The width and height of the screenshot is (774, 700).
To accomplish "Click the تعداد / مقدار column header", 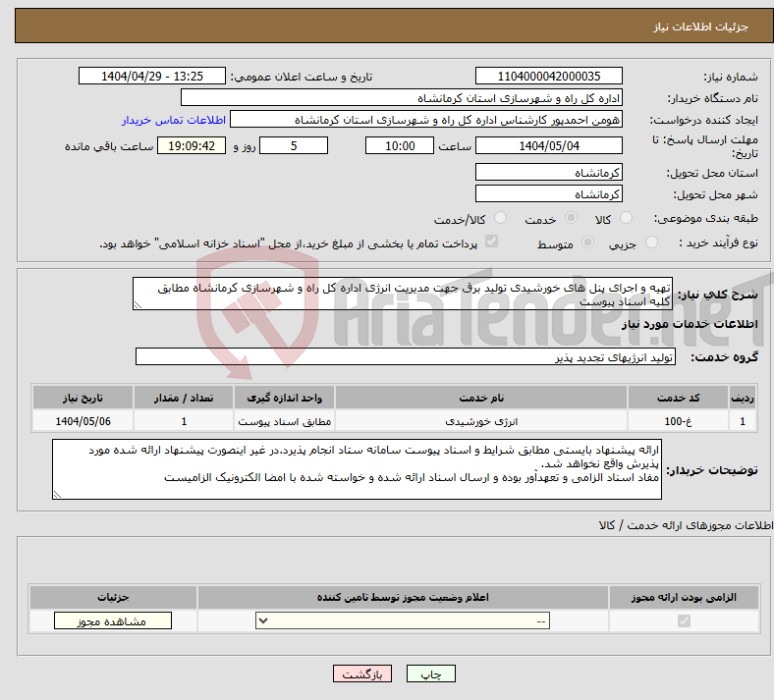I will click(184, 398).
